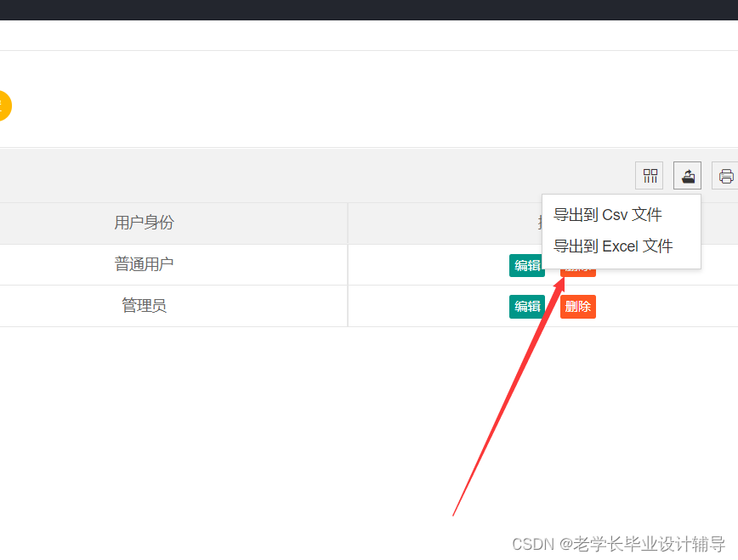Screen dimensions: 738x560
Task: Select 导出到 Excel 文件 from export menu
Action: click(x=612, y=246)
